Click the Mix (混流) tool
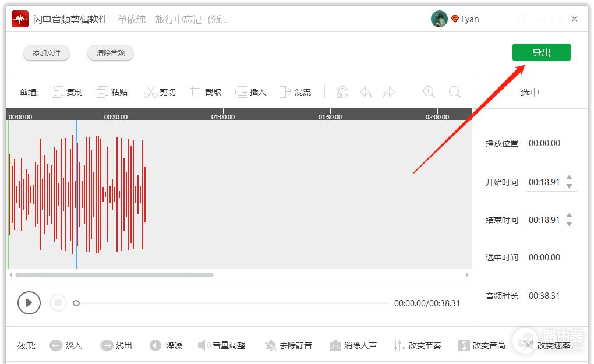 [295, 92]
